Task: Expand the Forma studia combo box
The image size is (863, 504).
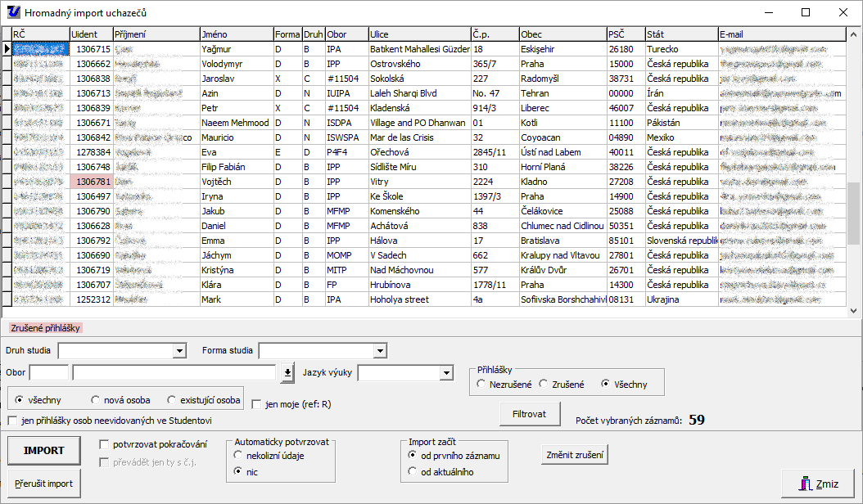Action: click(379, 351)
